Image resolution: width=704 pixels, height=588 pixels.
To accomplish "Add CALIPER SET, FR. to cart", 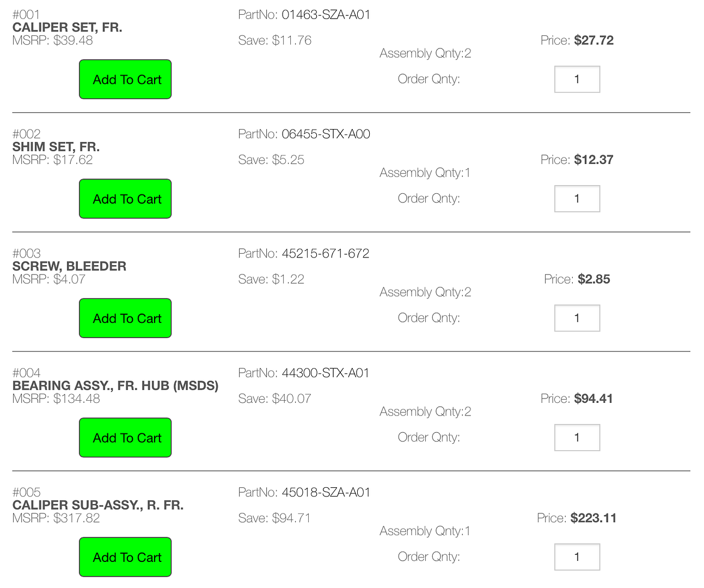I will pyautogui.click(x=125, y=79).
